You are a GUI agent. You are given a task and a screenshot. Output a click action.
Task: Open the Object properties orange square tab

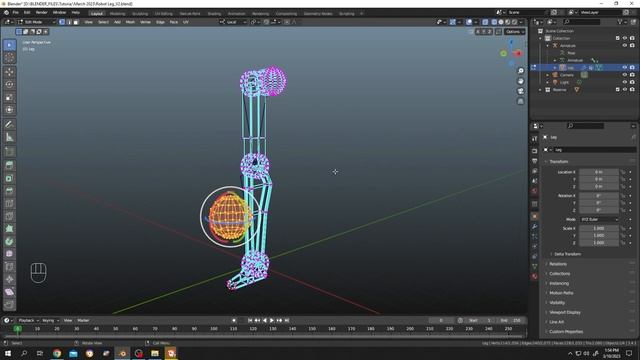tap(535, 216)
